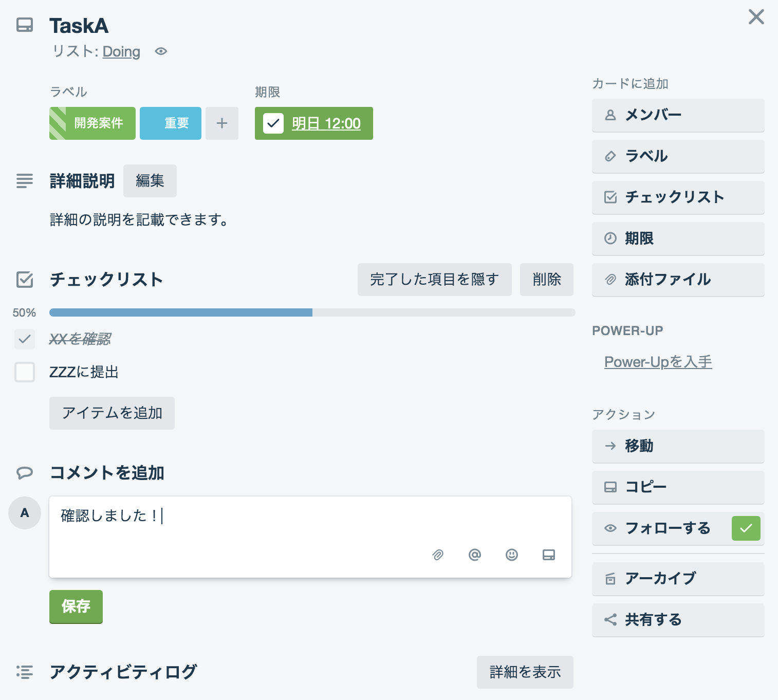Image resolution: width=778 pixels, height=700 pixels.
Task: Open the 期限 due date picker in sidebar
Action: click(678, 238)
